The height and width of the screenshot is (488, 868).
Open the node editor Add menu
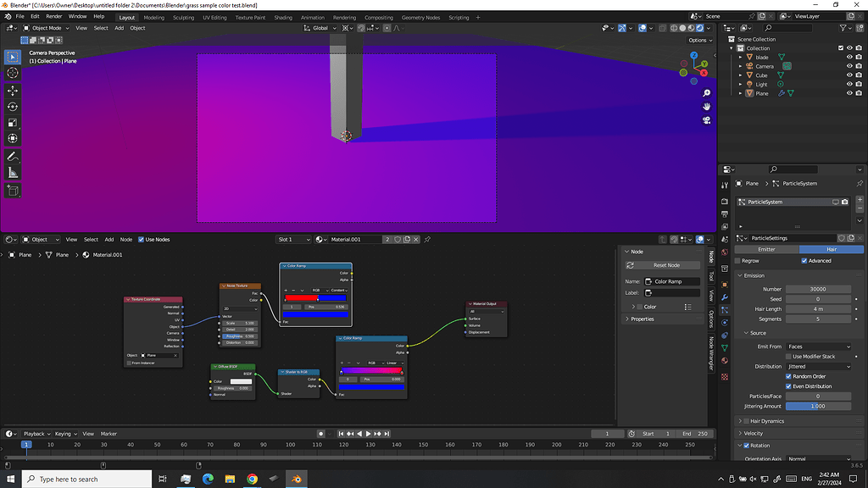tap(109, 240)
